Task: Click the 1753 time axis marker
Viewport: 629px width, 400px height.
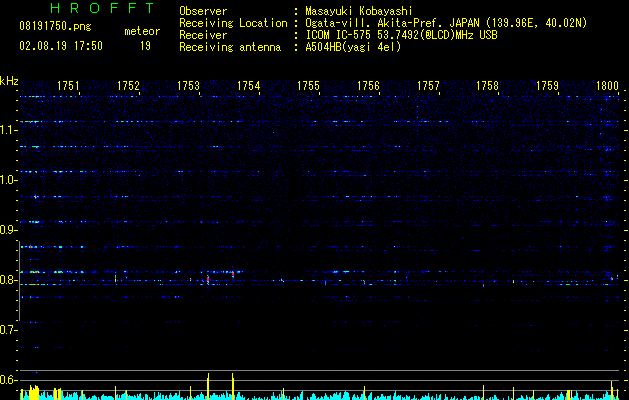Action: 188,85
